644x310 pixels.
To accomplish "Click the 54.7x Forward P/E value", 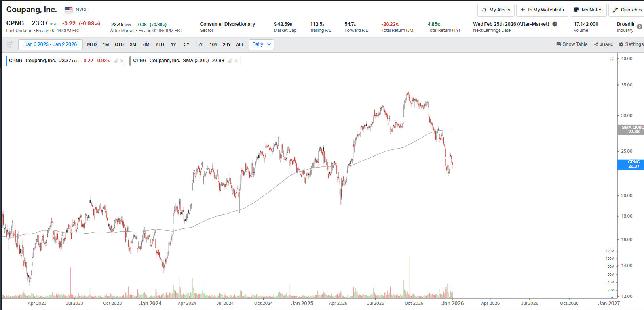I will coord(350,24).
